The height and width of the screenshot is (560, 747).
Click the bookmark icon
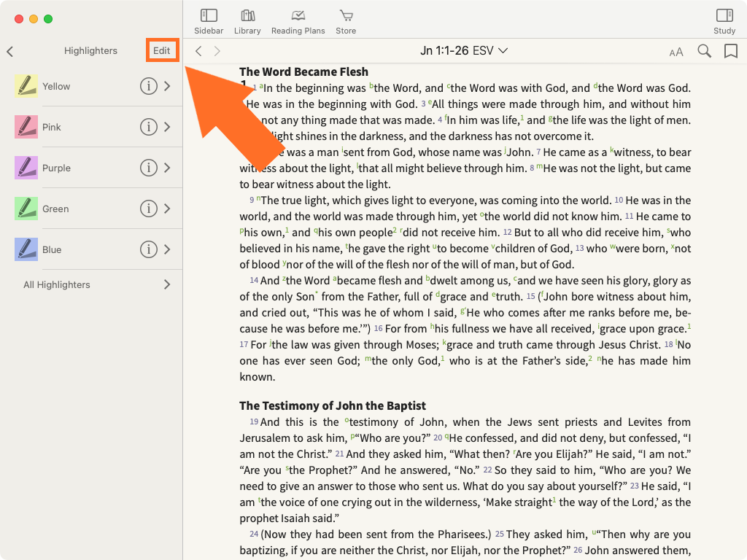(730, 51)
